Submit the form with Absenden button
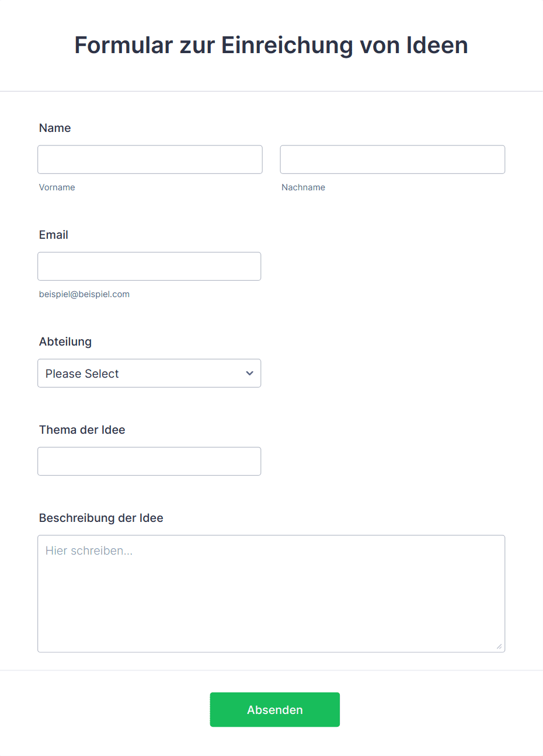Screen dimensions: 543x756 (x=275, y=710)
